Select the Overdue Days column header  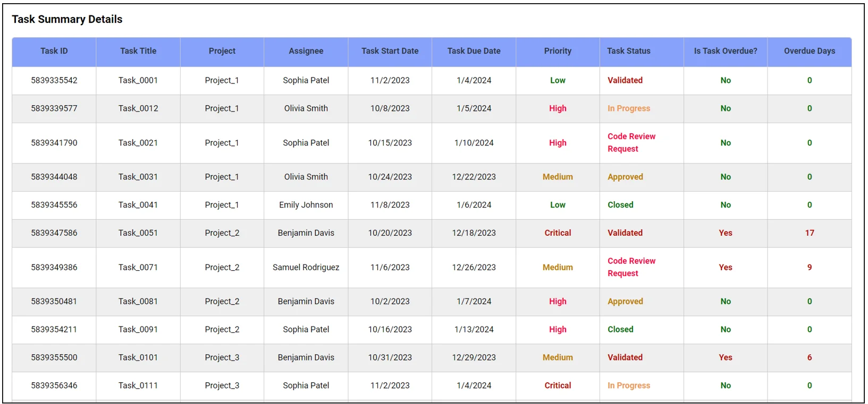coord(809,51)
